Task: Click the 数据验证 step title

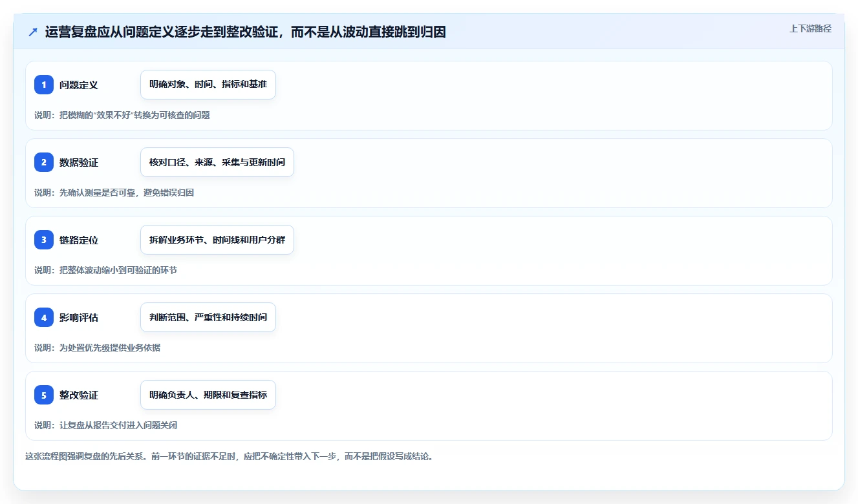Action: tap(79, 162)
